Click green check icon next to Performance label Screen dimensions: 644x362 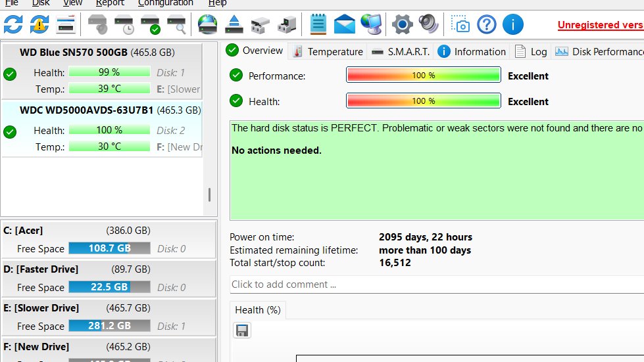pyautogui.click(x=236, y=75)
